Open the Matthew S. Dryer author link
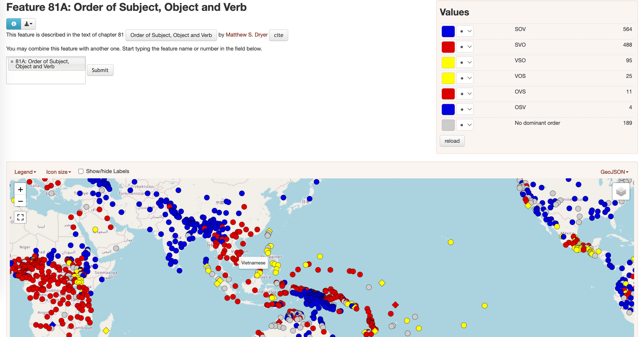This screenshot has height=337, width=644. click(246, 35)
